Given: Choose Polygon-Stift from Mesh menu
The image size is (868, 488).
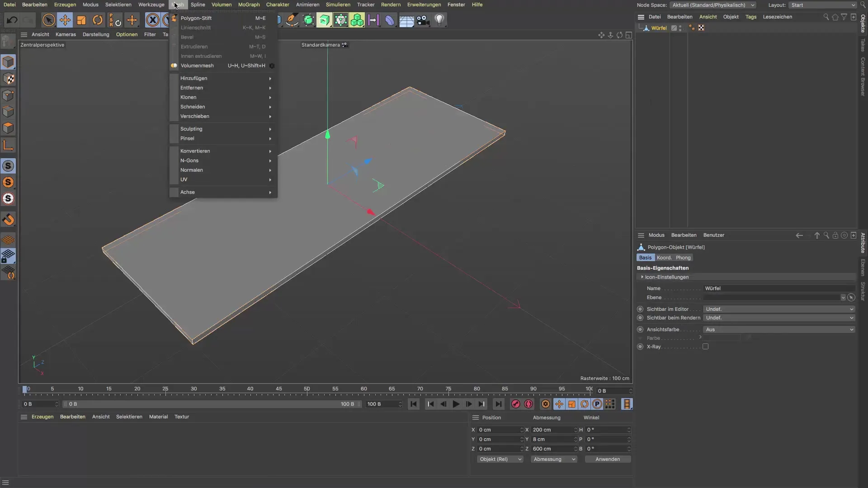Looking at the screenshot, I should pos(223,18).
